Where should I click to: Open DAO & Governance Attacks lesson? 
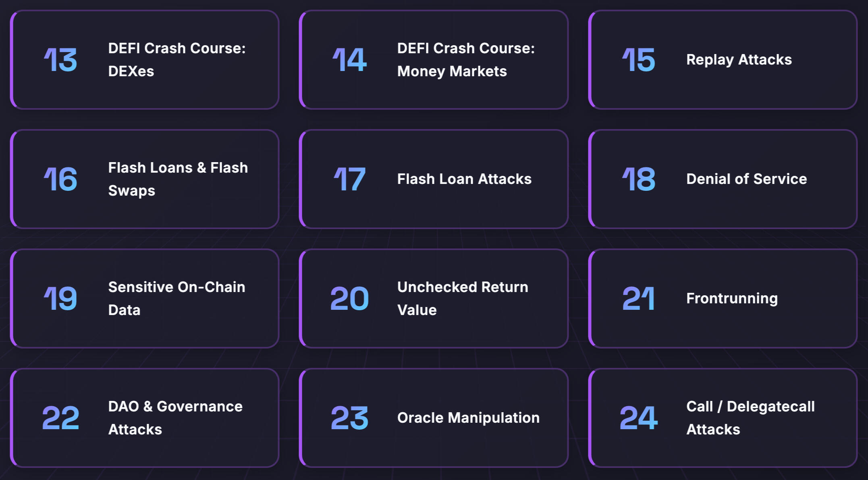pos(175,418)
